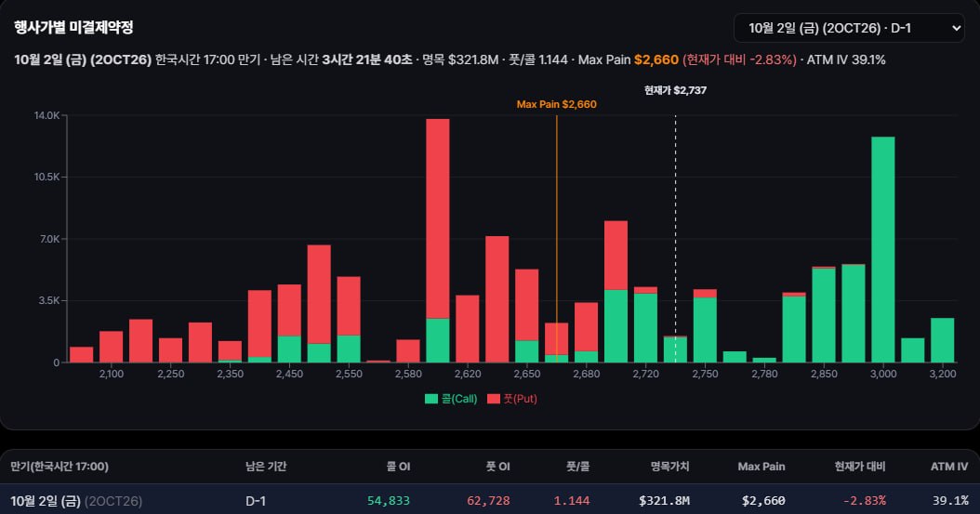Sort by 남은 기간 column header
Viewport: 980px width, 514px height.
pyautogui.click(x=266, y=467)
